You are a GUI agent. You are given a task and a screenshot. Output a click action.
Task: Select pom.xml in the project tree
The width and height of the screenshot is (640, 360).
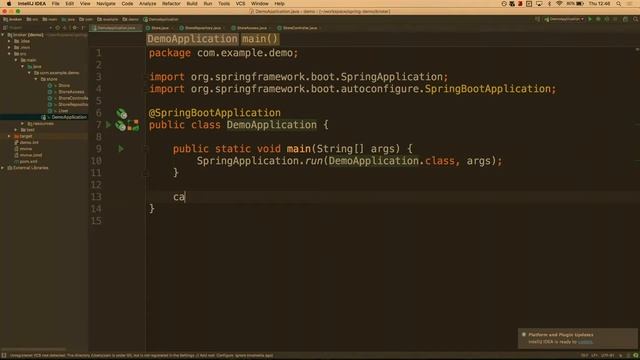tap(28, 162)
